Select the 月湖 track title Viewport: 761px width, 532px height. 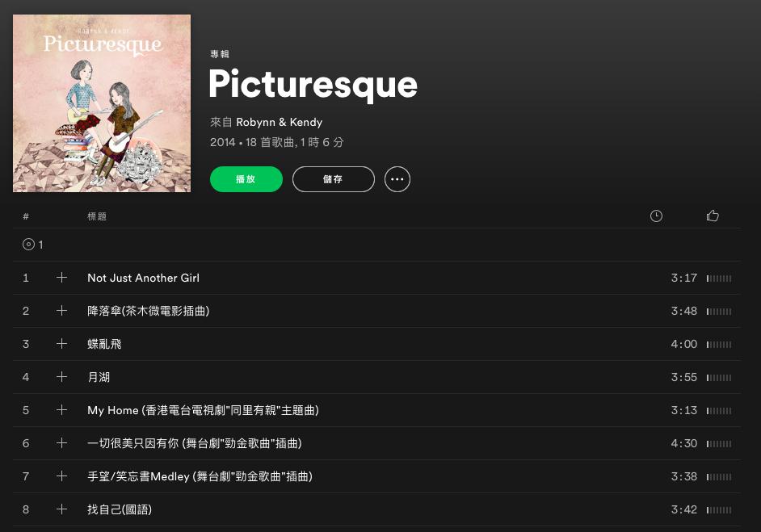pos(99,377)
